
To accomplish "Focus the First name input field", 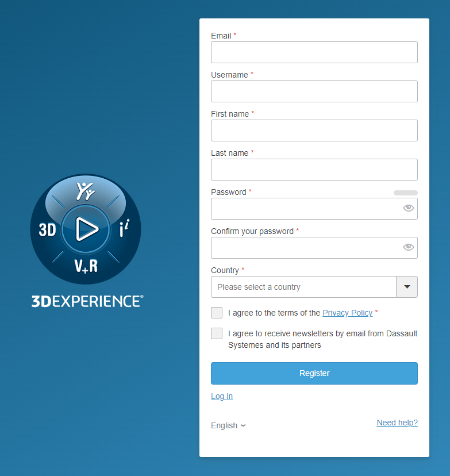I will 314,130.
